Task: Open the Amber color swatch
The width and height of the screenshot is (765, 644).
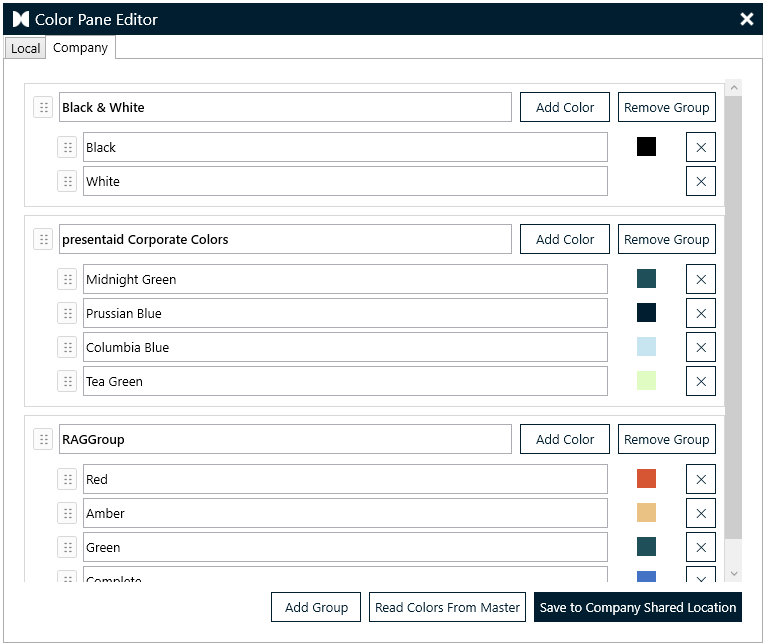Action: coord(646,513)
